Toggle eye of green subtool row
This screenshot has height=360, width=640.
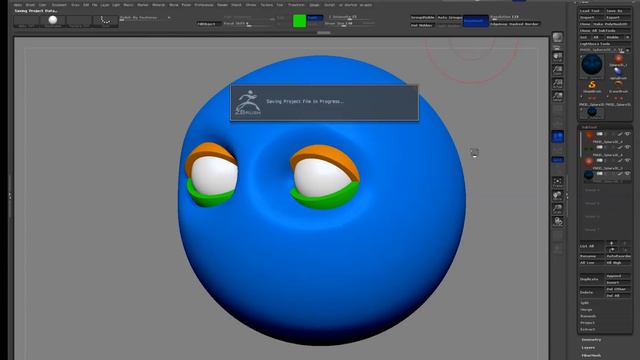tap(627, 147)
